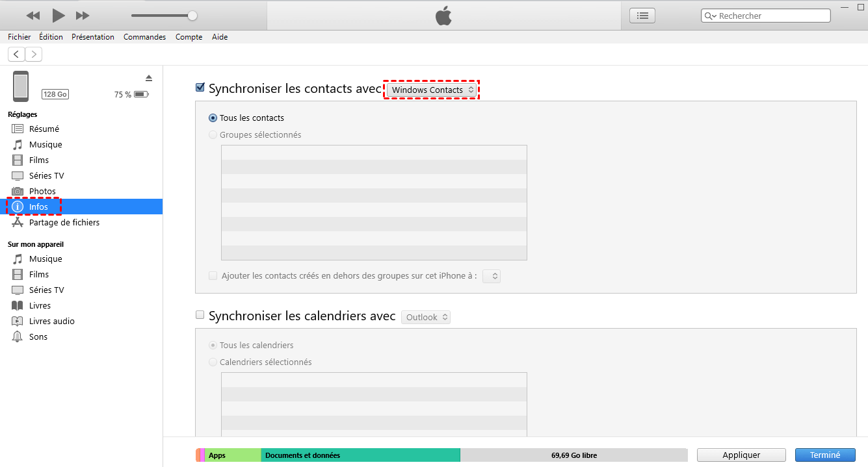
Task: Open the Windows Contacts dropdown
Action: click(x=431, y=89)
